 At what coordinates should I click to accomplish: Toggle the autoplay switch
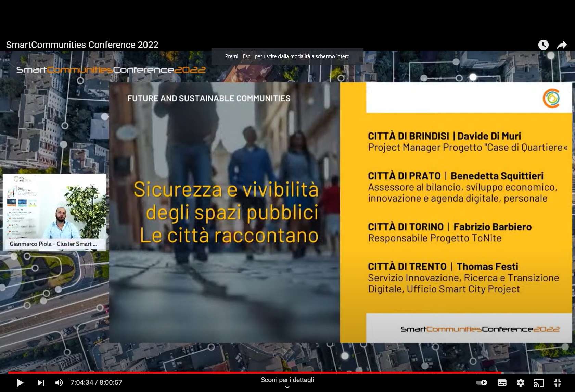click(x=482, y=382)
